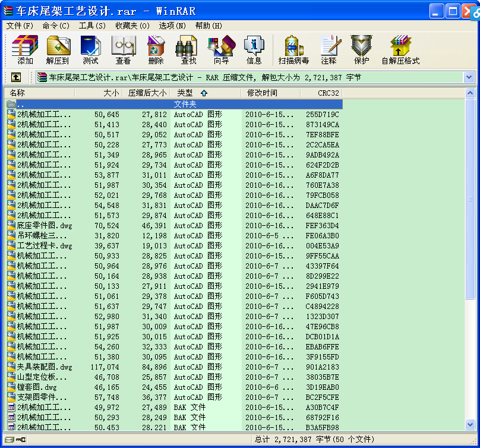
Task: Select the 删除 (Delete) toolbar icon
Action: [156, 49]
